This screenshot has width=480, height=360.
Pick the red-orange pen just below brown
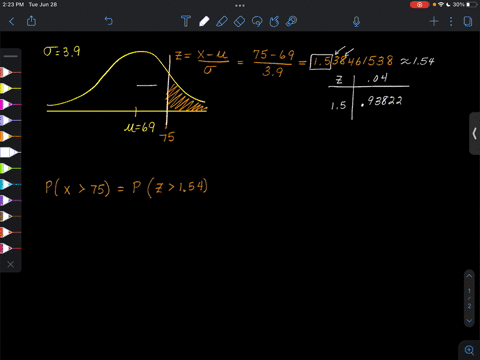10,232
